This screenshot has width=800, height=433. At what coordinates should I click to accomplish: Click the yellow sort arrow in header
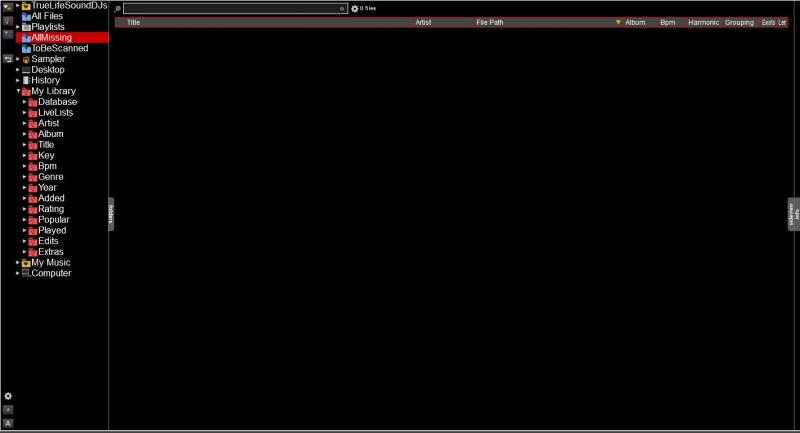[x=618, y=22]
